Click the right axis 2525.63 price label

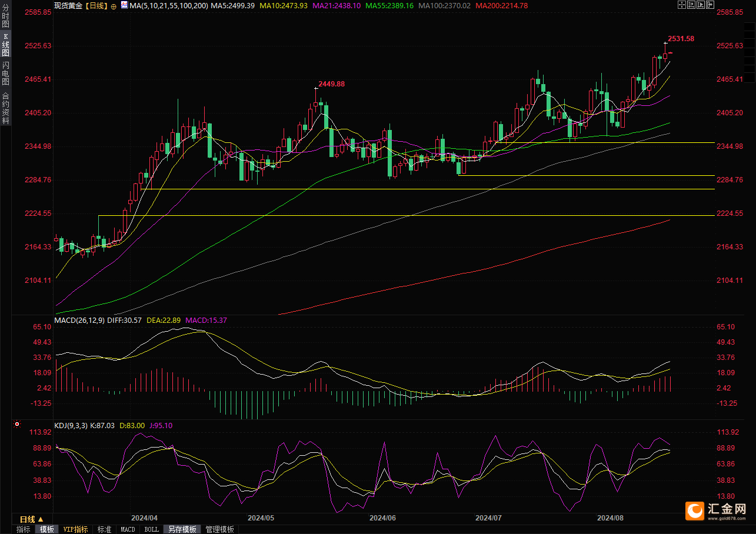pyautogui.click(x=730, y=46)
